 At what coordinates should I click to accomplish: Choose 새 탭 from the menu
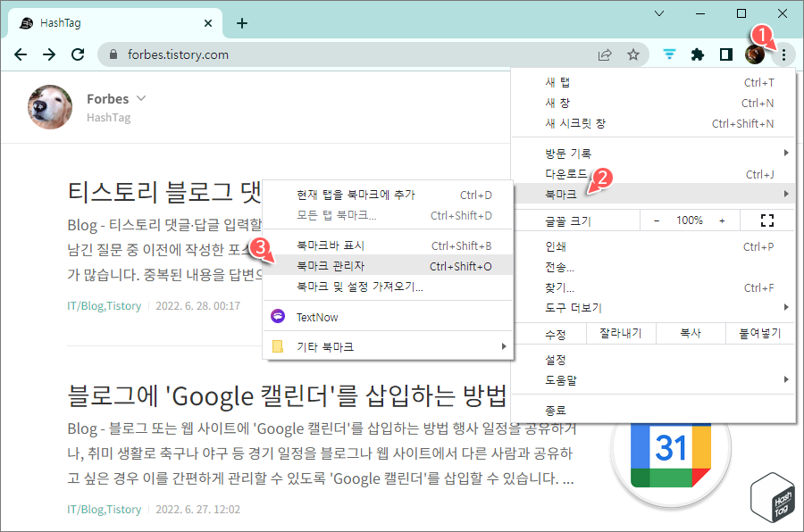tap(653, 82)
